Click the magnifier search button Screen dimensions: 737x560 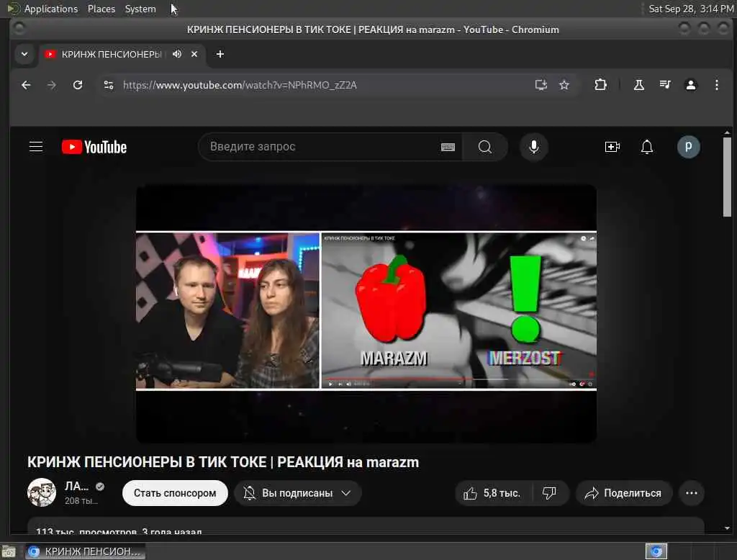point(485,147)
